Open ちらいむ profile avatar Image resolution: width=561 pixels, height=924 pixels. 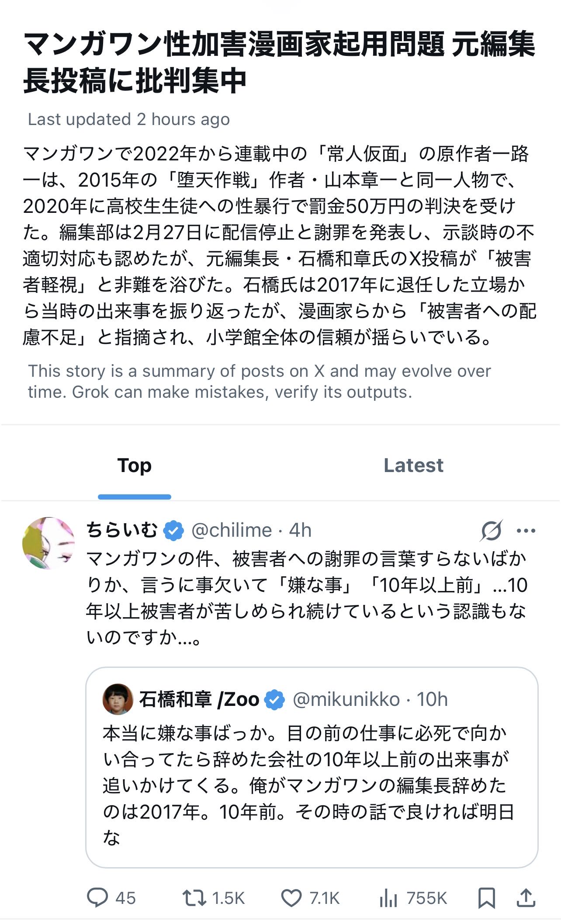(x=48, y=543)
